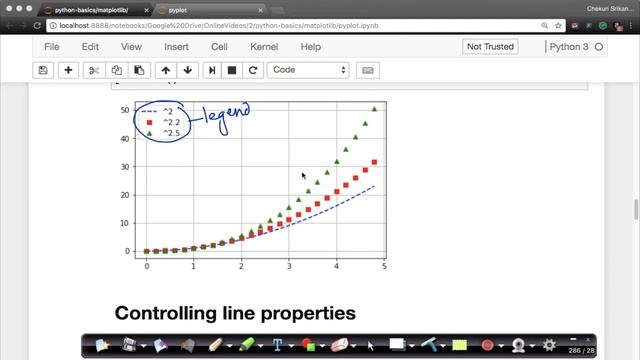Click the zoom magnifier in address bar

click(544, 25)
